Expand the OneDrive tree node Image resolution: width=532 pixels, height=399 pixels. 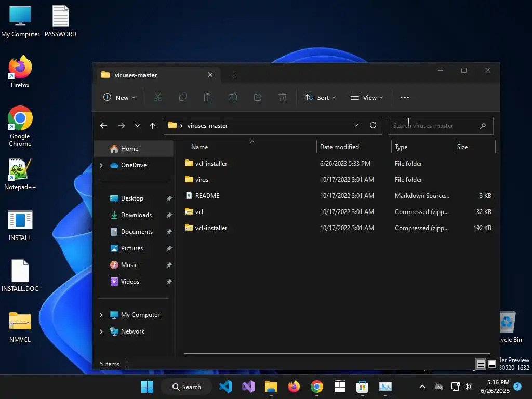click(101, 165)
